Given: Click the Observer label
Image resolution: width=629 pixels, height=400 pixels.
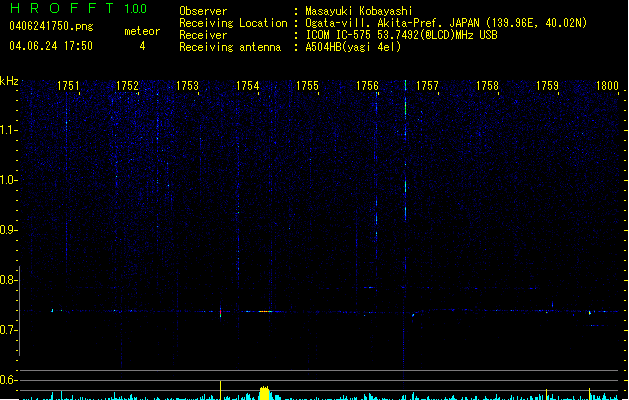Looking at the screenshot, I should (203, 11).
